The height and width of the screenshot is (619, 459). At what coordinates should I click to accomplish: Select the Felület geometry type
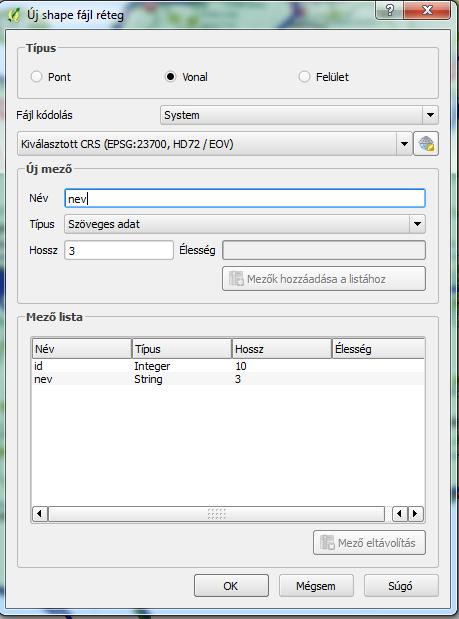(323, 77)
